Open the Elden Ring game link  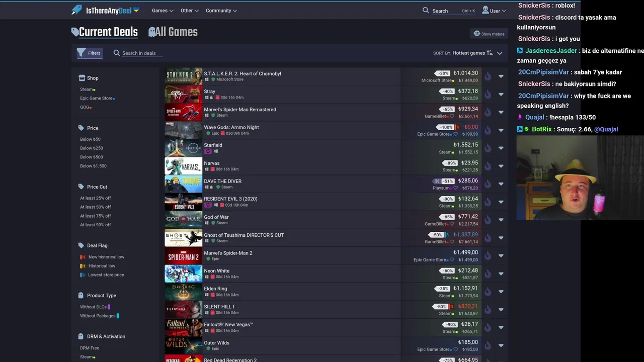click(215, 289)
